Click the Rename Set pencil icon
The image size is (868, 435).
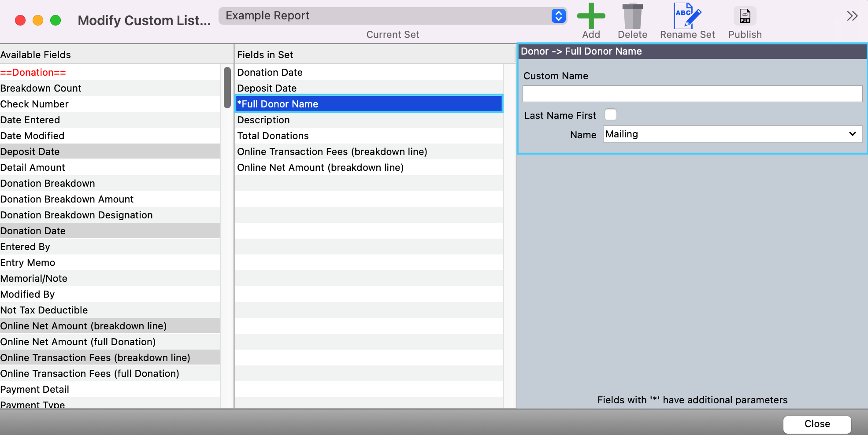pyautogui.click(x=687, y=16)
